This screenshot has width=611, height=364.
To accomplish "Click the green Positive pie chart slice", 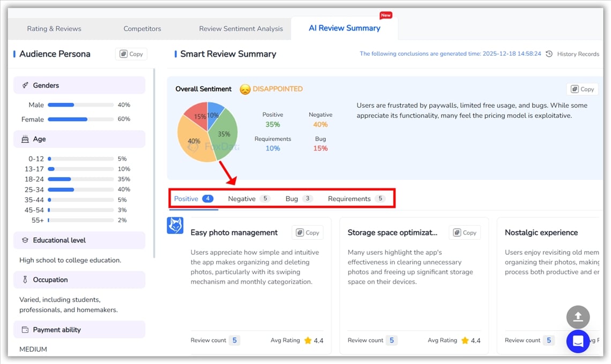I will click(x=223, y=134).
